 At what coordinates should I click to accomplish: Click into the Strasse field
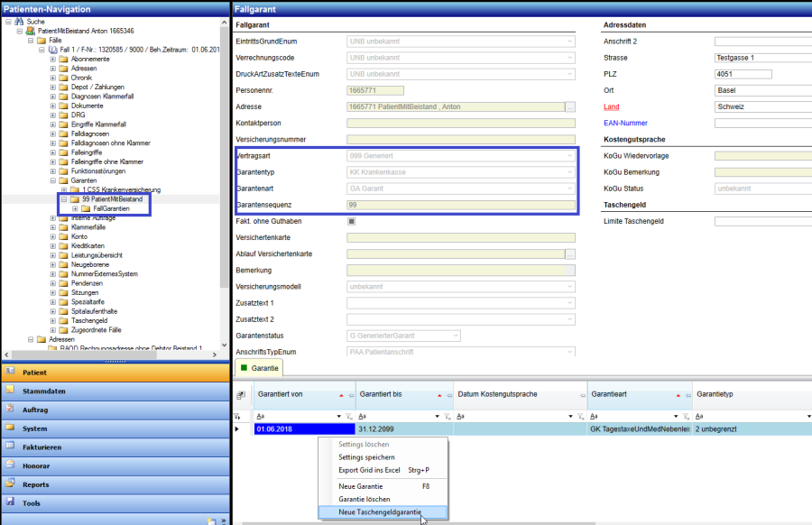pyautogui.click(x=763, y=58)
